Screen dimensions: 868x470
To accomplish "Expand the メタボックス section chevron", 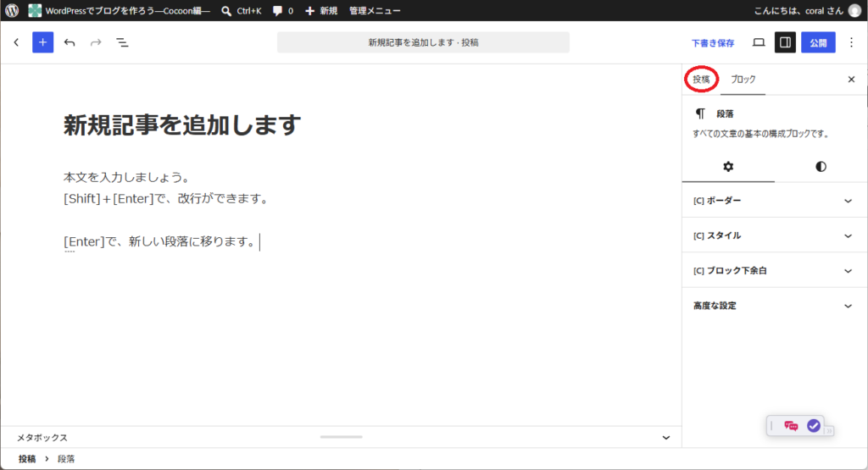I will point(666,437).
